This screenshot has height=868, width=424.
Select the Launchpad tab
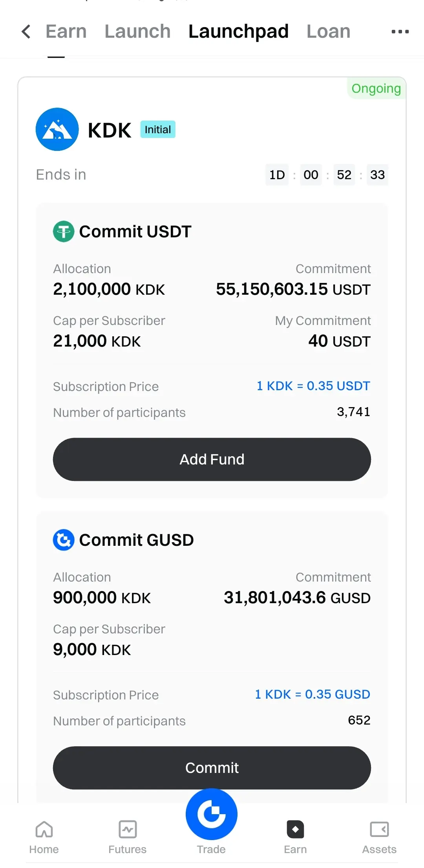coord(238,31)
